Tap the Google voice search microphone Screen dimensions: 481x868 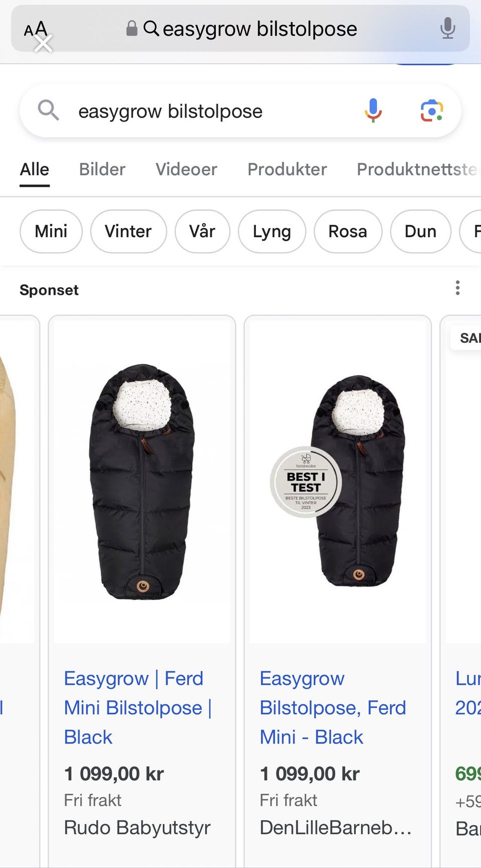click(373, 111)
